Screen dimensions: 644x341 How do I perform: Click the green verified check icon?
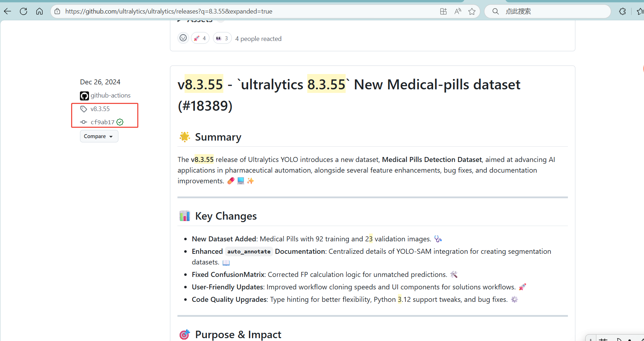point(120,122)
